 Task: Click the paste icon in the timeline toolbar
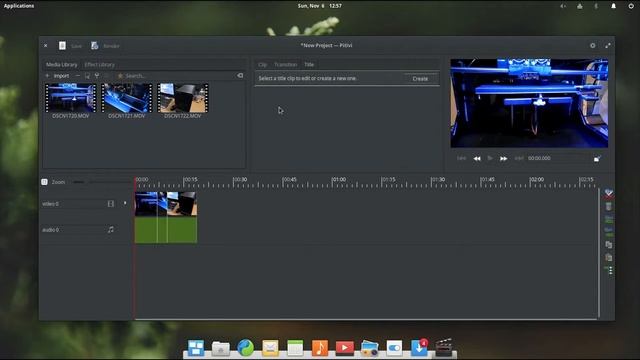pyautogui.click(x=609, y=258)
